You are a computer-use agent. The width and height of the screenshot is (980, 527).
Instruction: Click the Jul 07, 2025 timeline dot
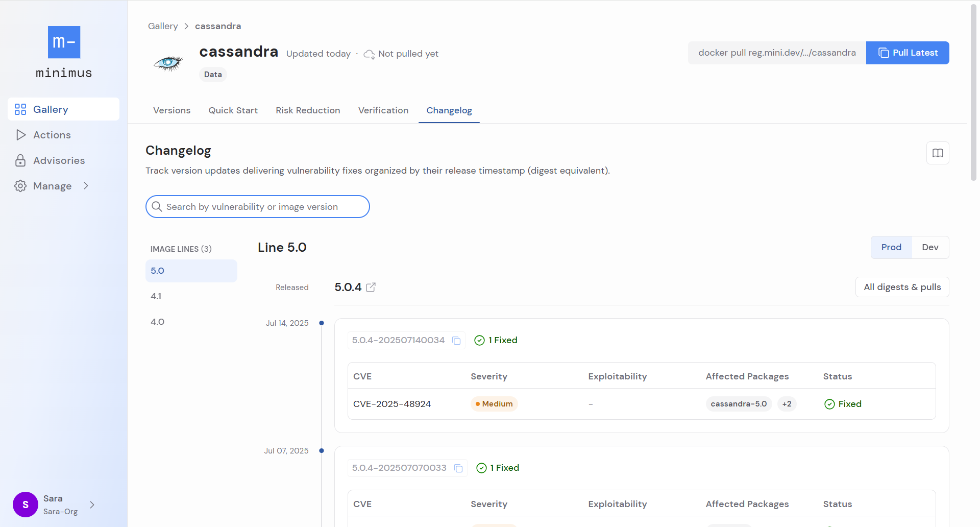322,451
